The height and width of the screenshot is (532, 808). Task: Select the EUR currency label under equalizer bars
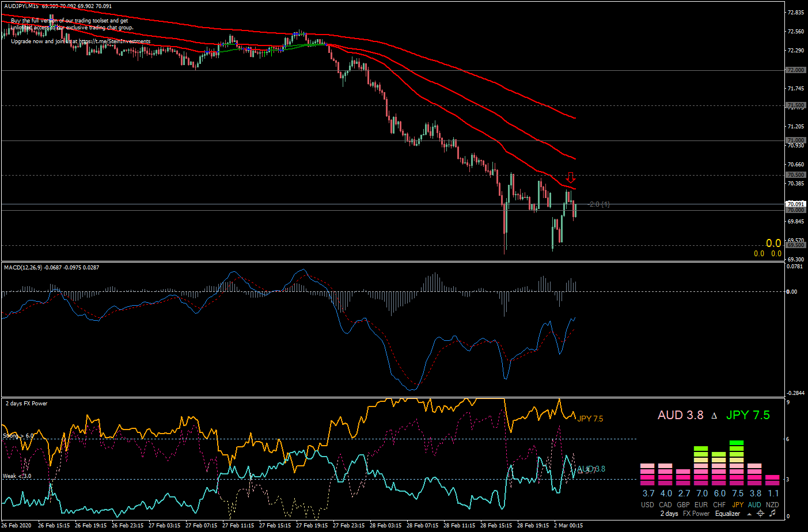(x=701, y=505)
